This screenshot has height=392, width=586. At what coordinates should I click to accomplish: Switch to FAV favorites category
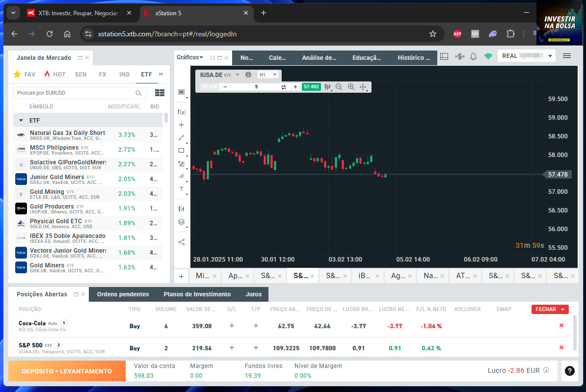(24, 75)
